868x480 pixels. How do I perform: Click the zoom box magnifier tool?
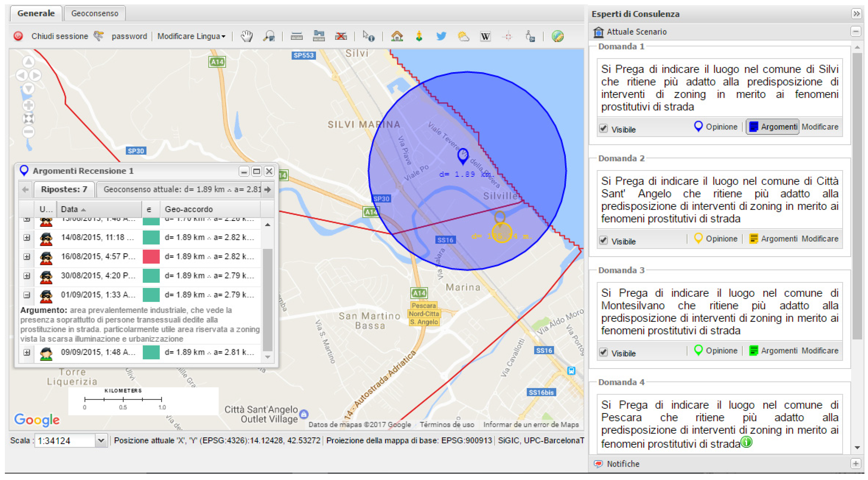269,36
